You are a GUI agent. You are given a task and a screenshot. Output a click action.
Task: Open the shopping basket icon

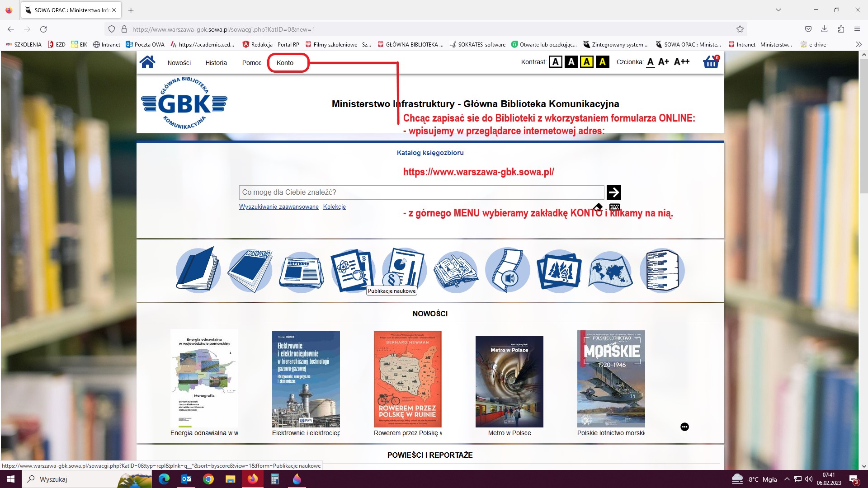coord(711,62)
